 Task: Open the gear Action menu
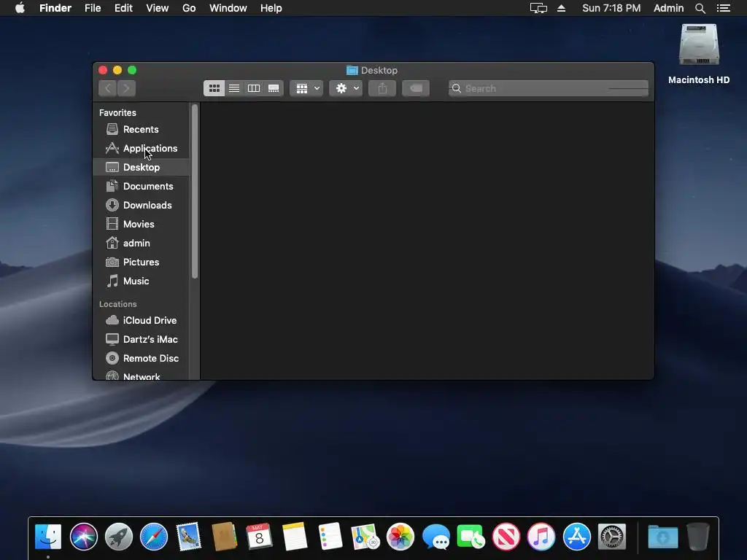346,88
